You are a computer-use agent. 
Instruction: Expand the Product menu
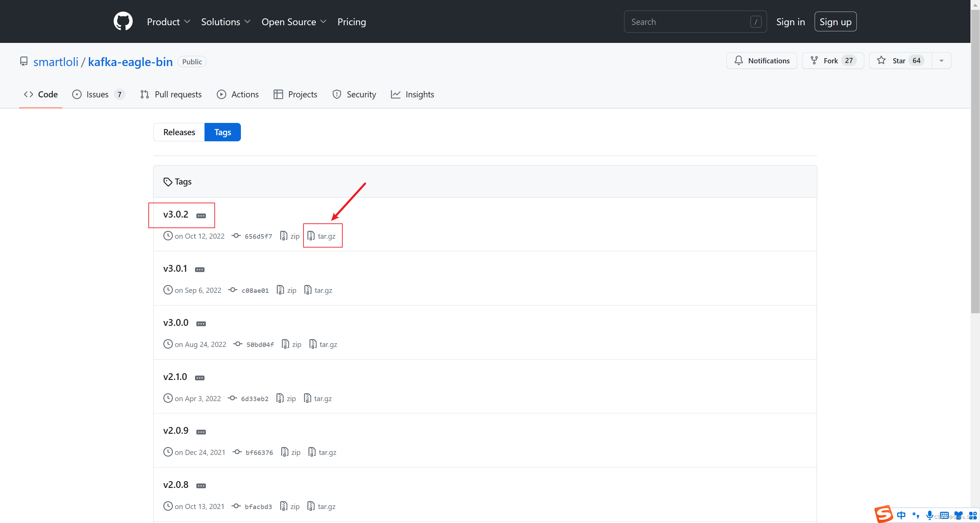[x=168, y=22]
